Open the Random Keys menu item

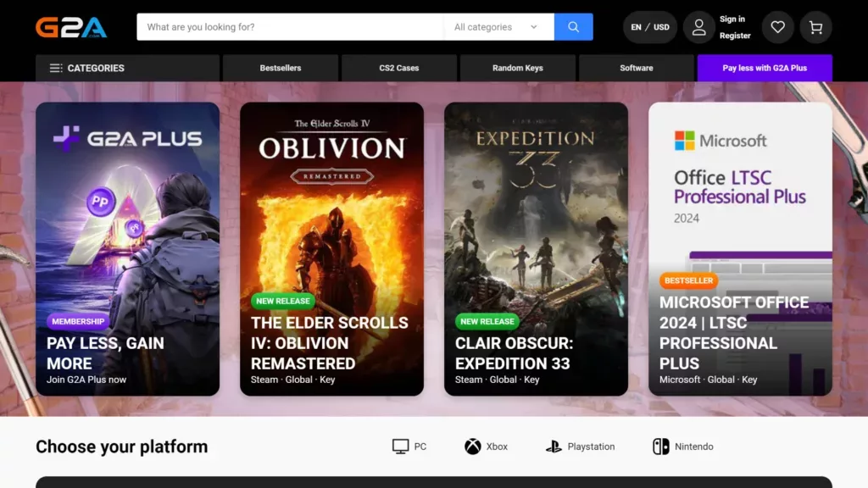[x=518, y=68]
